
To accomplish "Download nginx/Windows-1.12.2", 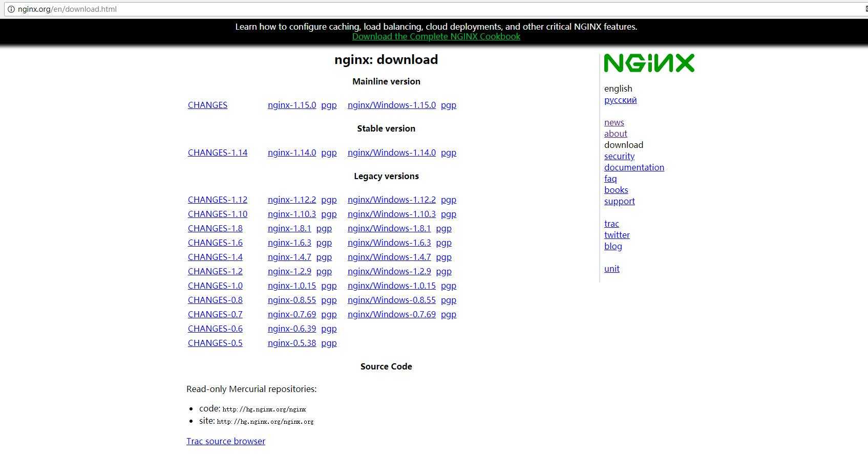I will [392, 200].
